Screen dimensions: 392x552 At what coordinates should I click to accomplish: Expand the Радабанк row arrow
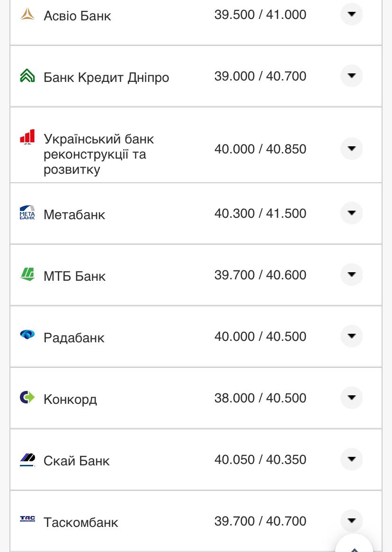pos(351,336)
